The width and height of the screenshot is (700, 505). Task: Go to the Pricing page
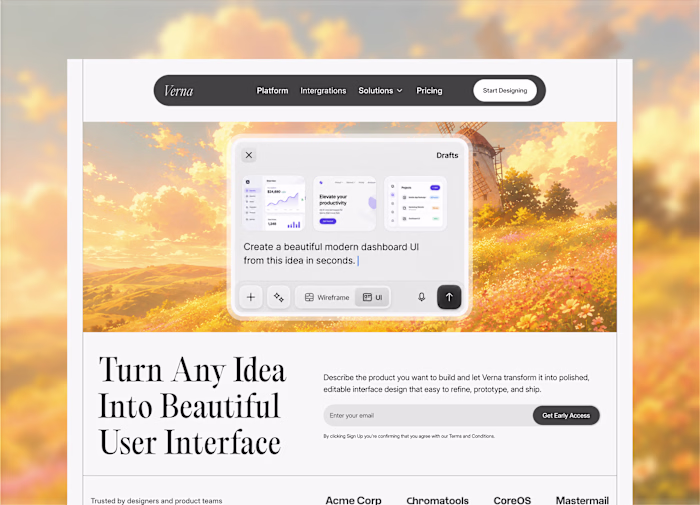click(429, 91)
